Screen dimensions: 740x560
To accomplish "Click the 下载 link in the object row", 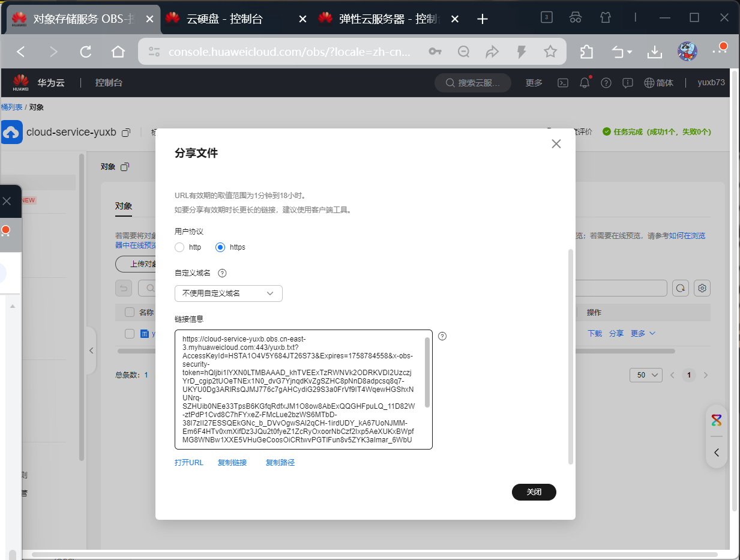I will 595,334.
